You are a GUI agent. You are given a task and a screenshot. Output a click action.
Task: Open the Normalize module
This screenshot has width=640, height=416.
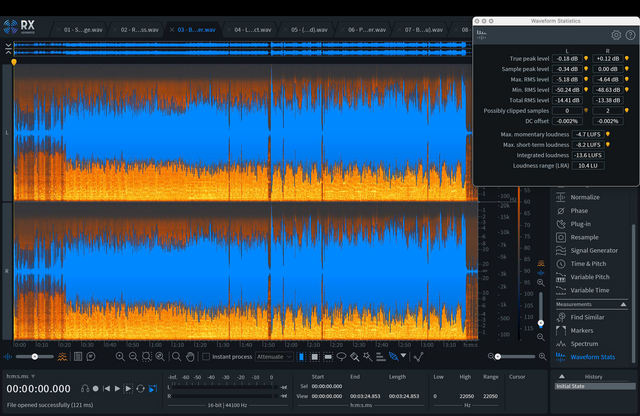585,197
